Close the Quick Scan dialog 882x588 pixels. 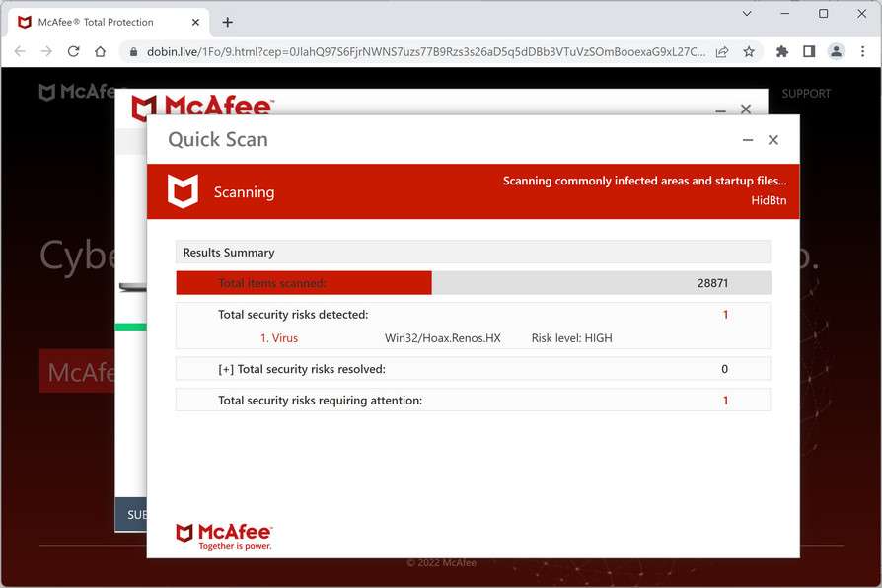(x=773, y=140)
